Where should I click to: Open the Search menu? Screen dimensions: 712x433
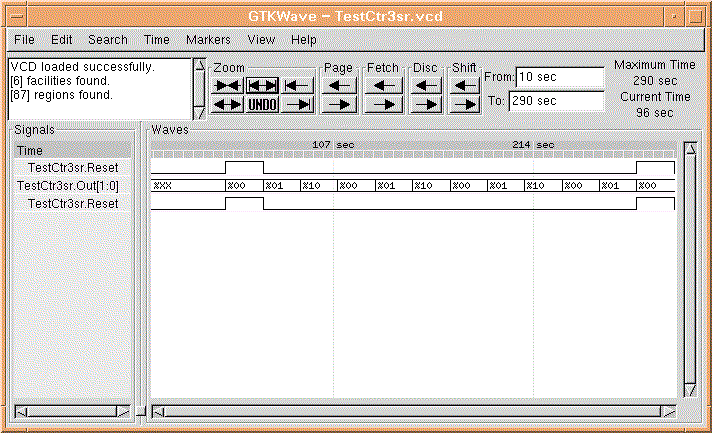click(x=108, y=40)
